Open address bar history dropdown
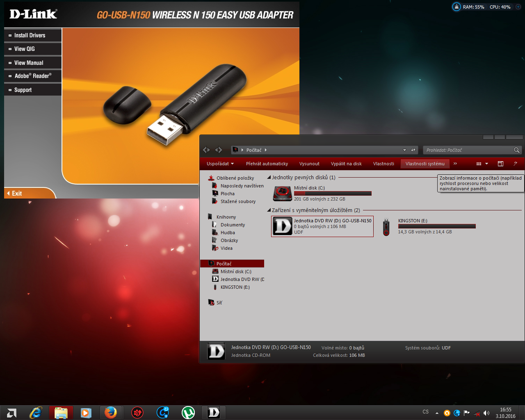525x420 pixels. (404, 150)
